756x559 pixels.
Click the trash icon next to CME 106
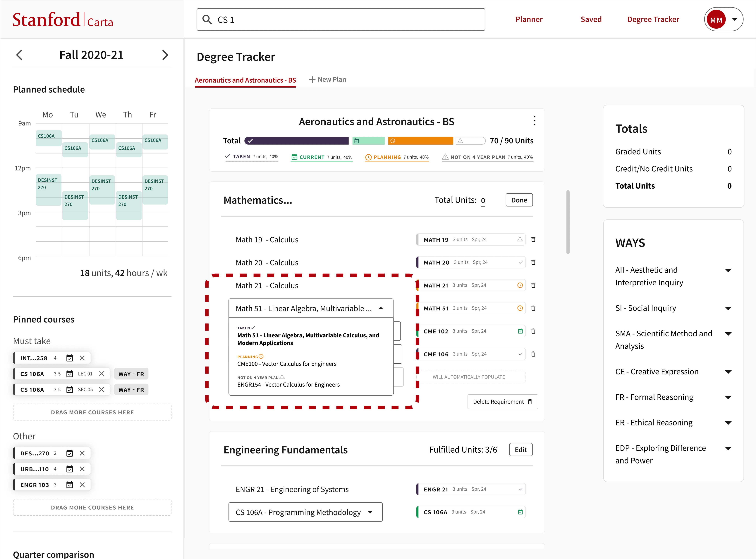[533, 354]
